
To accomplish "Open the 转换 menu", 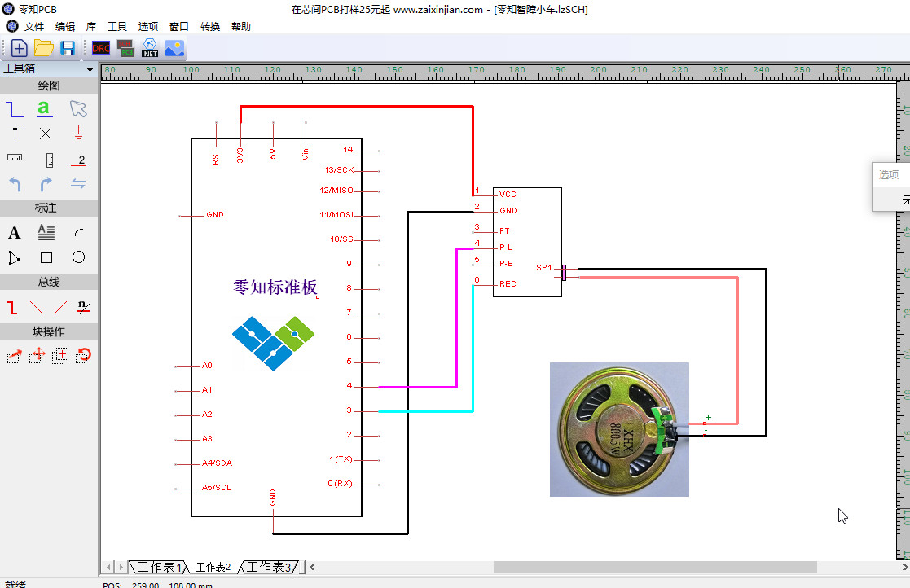I will click(210, 27).
